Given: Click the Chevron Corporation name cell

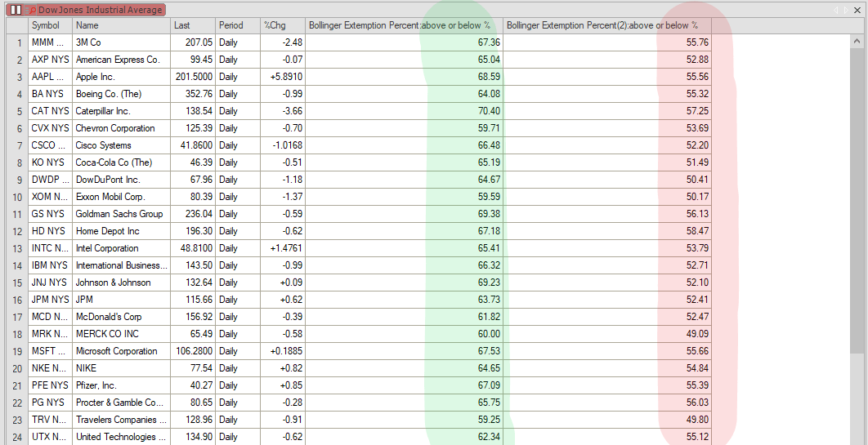Looking at the screenshot, I should [121, 127].
